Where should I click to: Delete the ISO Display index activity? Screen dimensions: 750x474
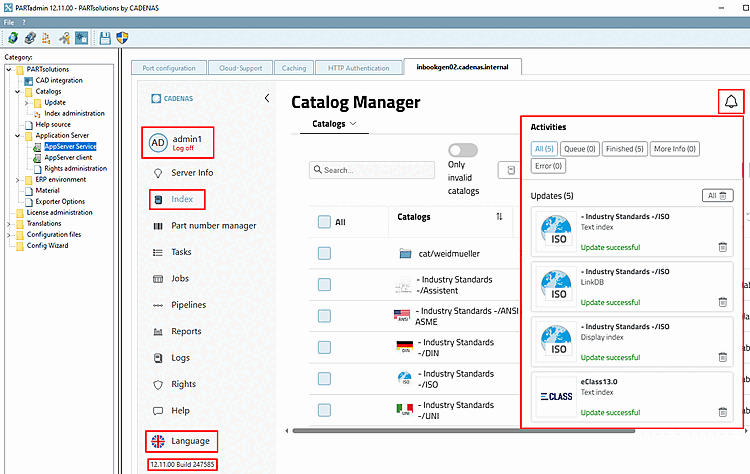(x=723, y=357)
